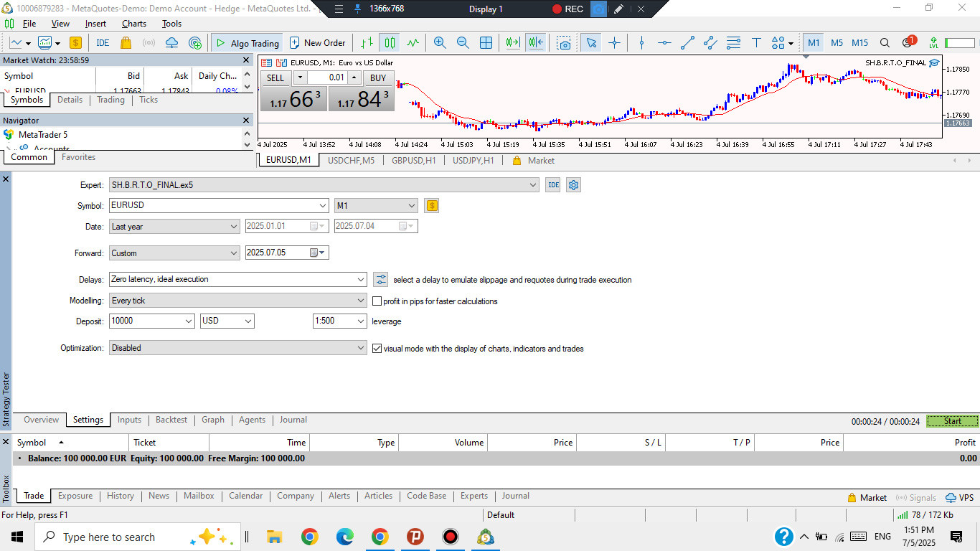This screenshot has height=551, width=980.
Task: Toggle the M1 timeframe button
Action: [x=814, y=43]
